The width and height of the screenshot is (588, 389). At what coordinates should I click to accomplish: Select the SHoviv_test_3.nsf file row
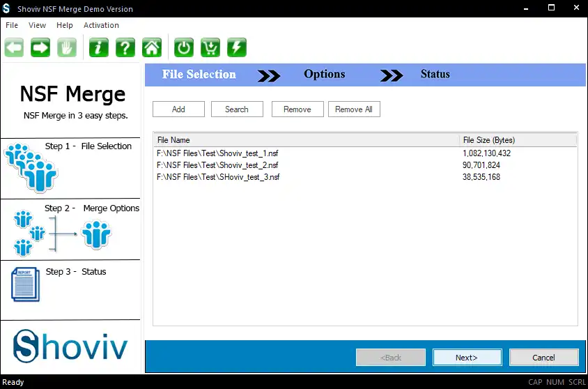pos(365,177)
